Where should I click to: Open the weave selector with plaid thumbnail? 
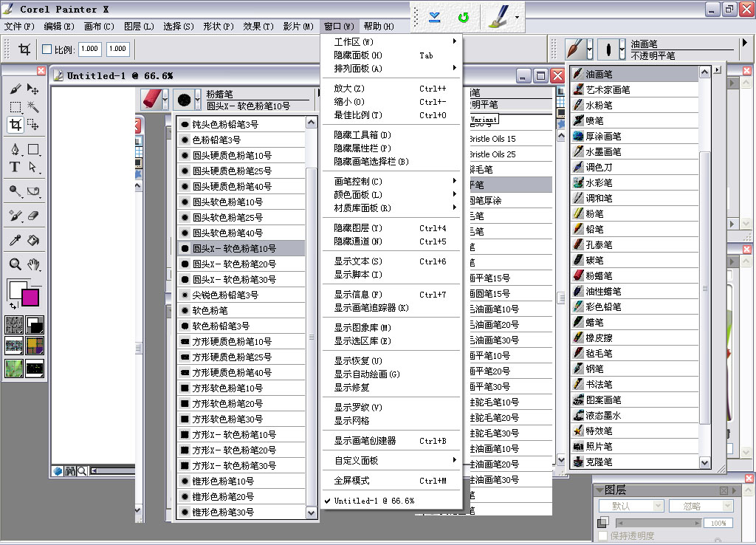[35, 346]
